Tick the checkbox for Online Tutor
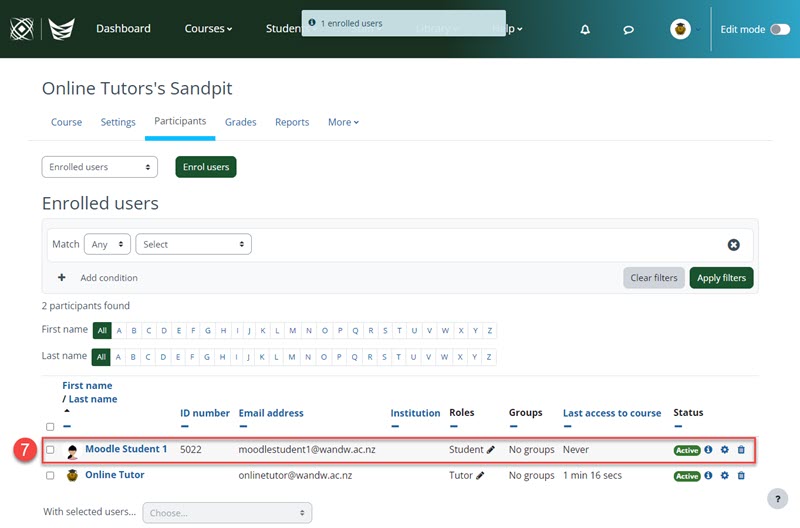 tap(50, 475)
